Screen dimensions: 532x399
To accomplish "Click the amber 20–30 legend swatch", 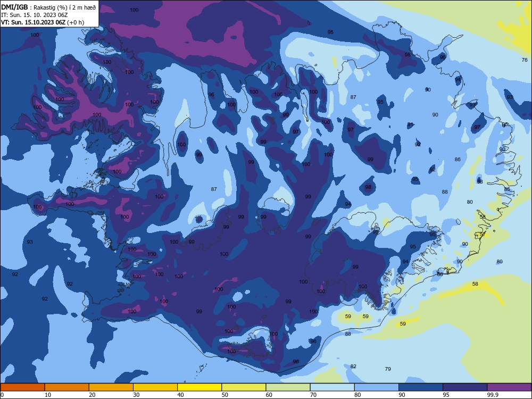I will 111,387.
